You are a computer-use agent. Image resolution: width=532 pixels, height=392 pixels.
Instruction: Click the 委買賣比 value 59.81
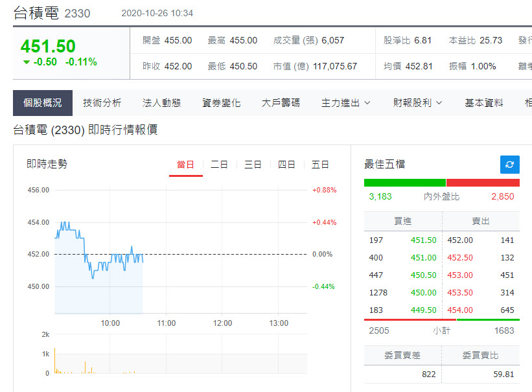click(x=504, y=375)
